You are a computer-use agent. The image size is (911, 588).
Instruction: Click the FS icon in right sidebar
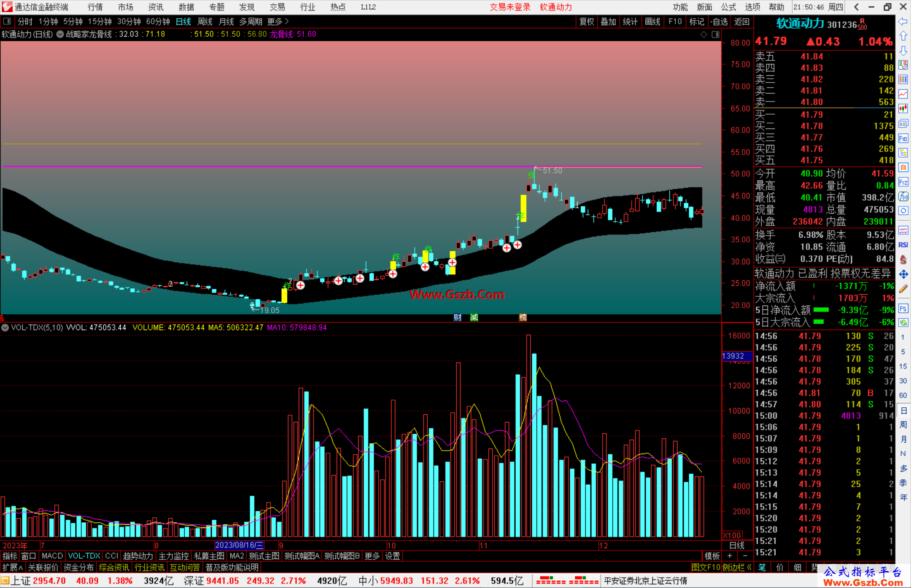903,309
